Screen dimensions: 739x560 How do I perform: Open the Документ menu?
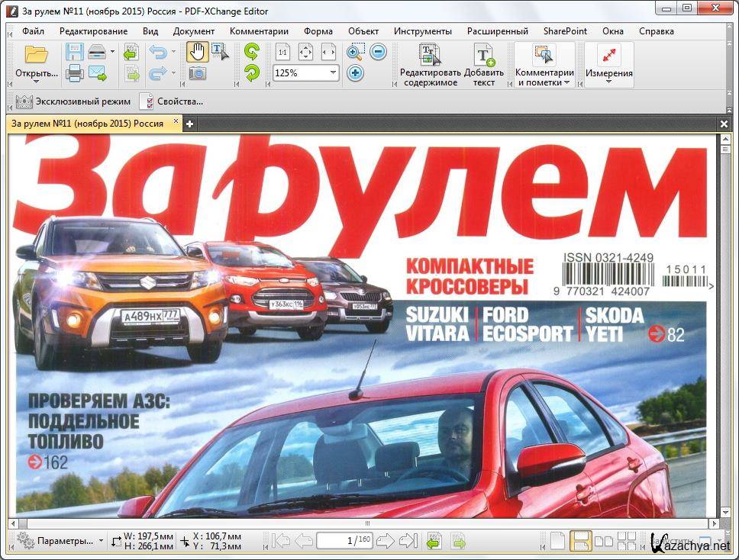(x=194, y=31)
